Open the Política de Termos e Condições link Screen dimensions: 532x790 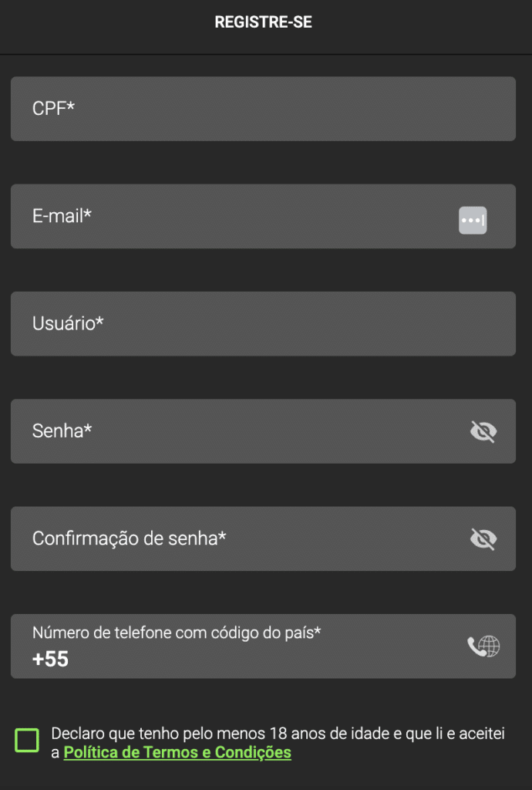click(176, 752)
